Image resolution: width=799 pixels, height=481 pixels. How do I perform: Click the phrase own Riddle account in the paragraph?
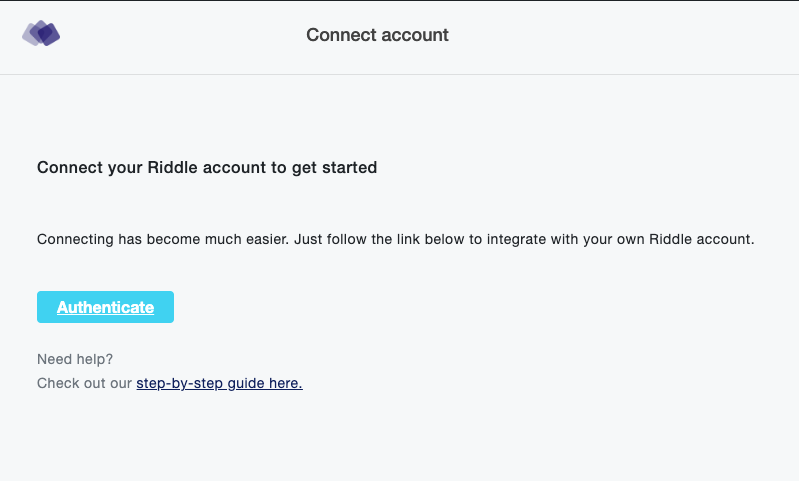pyautogui.click(x=690, y=239)
